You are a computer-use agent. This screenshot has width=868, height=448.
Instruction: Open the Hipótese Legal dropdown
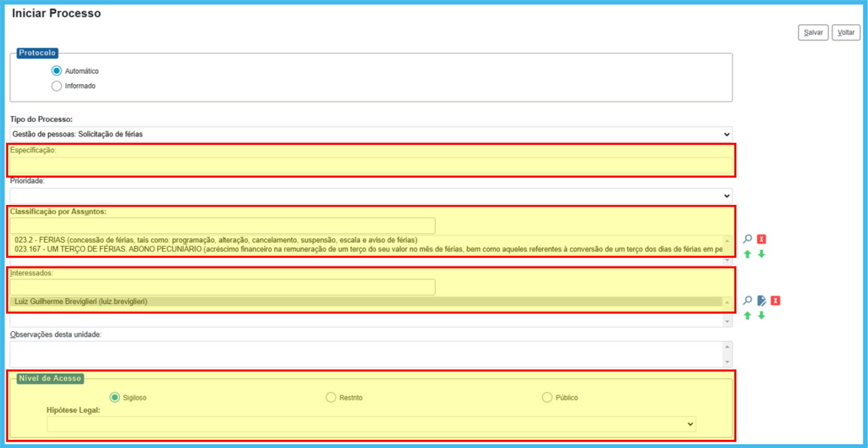371,424
